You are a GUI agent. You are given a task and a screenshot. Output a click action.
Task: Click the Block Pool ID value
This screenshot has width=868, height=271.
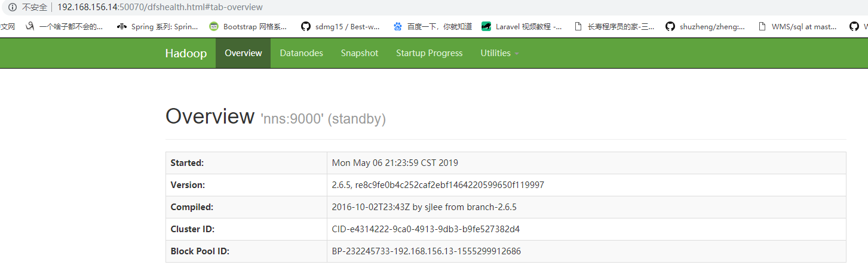coord(427,251)
